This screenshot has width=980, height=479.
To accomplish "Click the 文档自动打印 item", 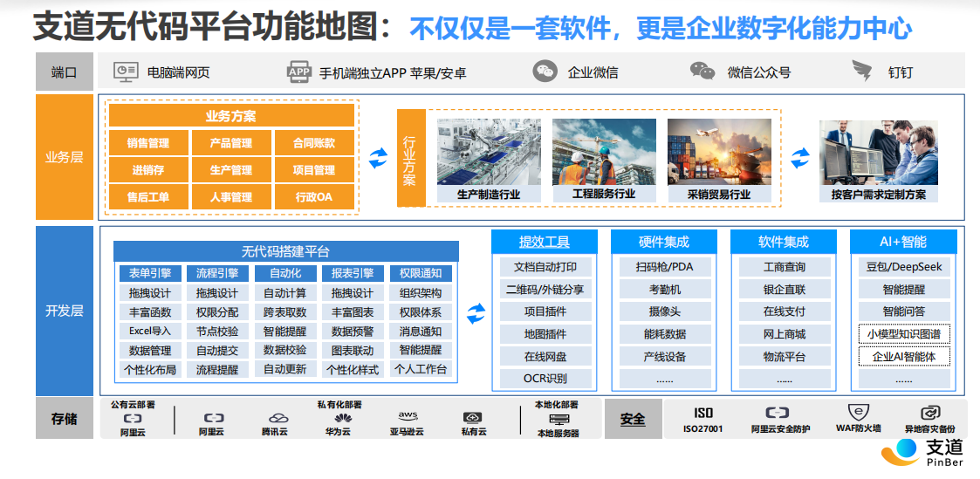I will (545, 267).
